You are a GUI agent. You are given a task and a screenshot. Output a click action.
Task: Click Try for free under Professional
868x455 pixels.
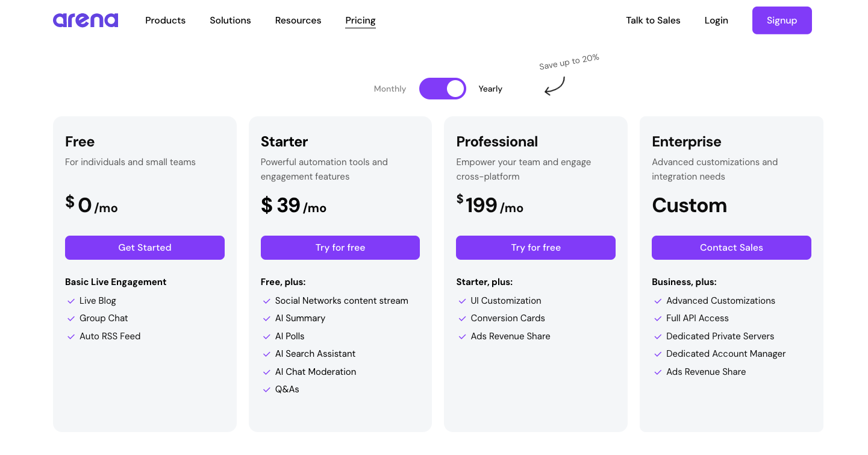tap(535, 248)
